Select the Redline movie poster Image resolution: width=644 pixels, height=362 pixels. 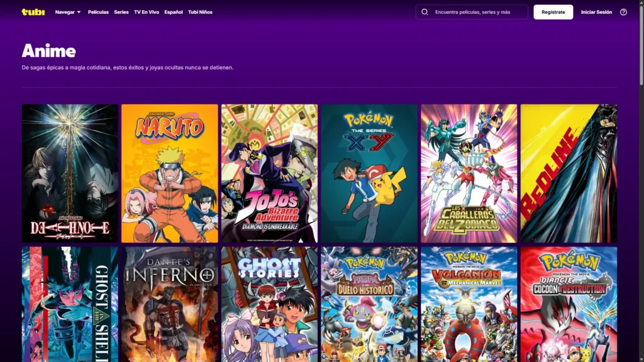(x=569, y=173)
